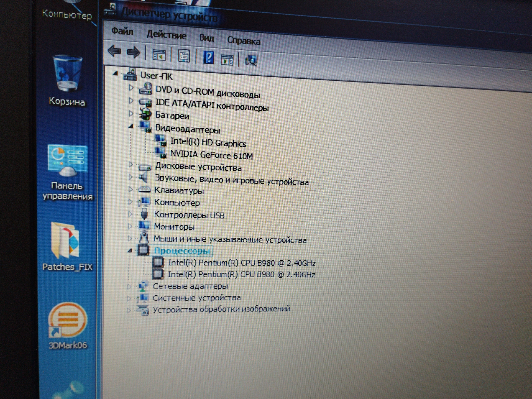The image size is (532, 399).
Task: Open Properties toolbar icon
Action: pyautogui.click(x=183, y=56)
